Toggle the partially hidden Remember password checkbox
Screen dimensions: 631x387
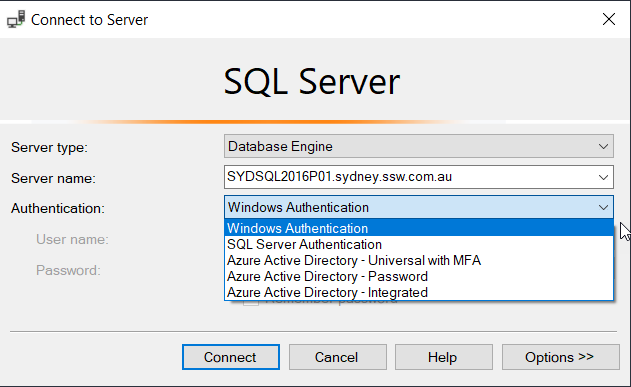pos(251,303)
